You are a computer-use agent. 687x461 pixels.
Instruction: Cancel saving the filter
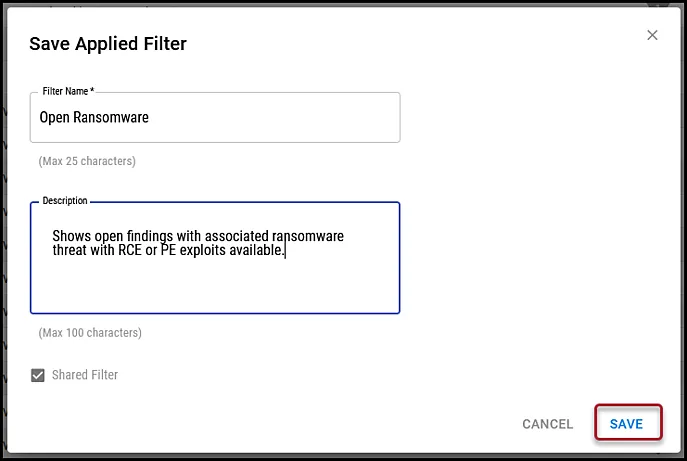pos(547,424)
